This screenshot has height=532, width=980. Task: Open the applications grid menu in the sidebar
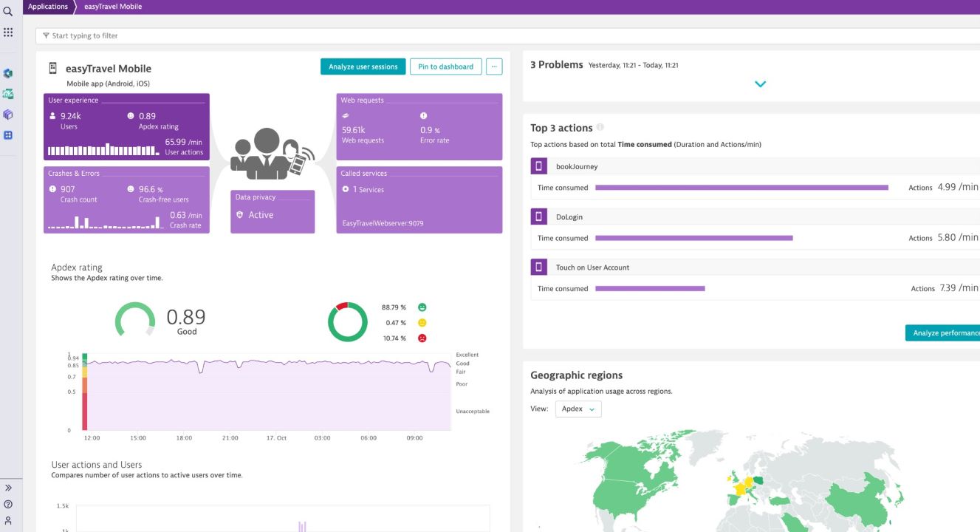click(x=8, y=32)
